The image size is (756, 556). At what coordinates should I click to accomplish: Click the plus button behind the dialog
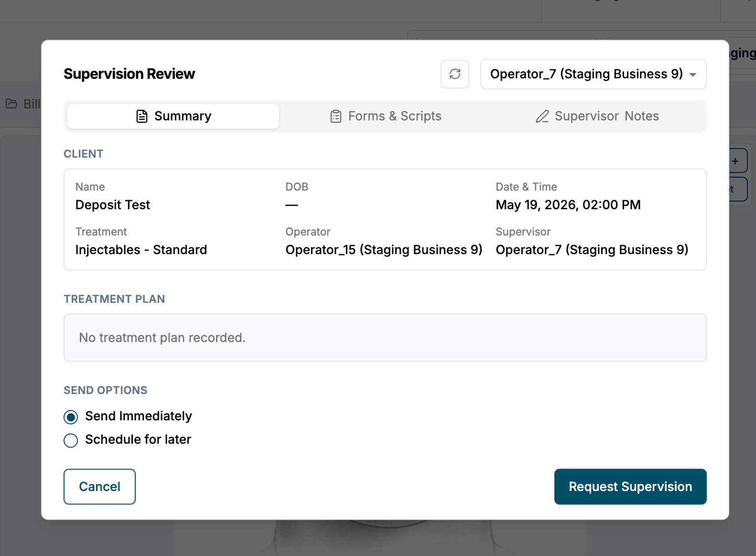tap(736, 161)
